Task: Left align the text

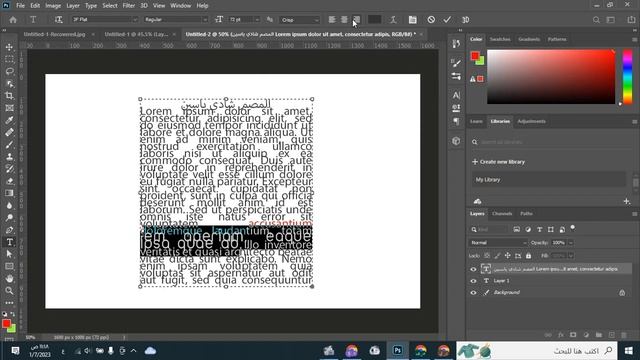Action: click(332, 20)
